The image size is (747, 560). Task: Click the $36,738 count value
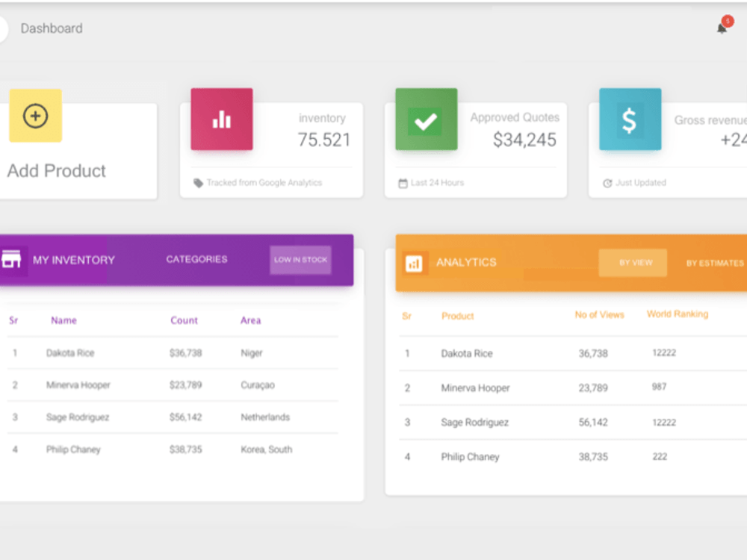point(186,353)
